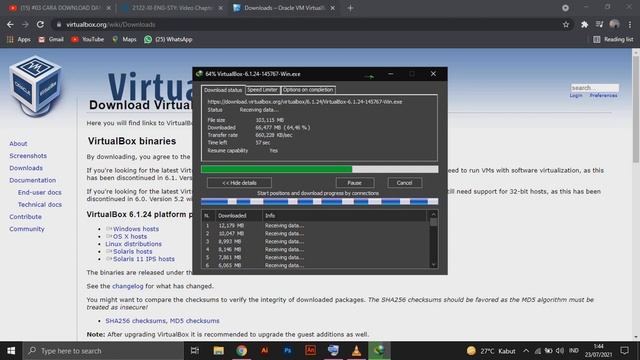640x360 pixels.
Task: Open the Chrome profile avatar
Action: click(x=614, y=24)
